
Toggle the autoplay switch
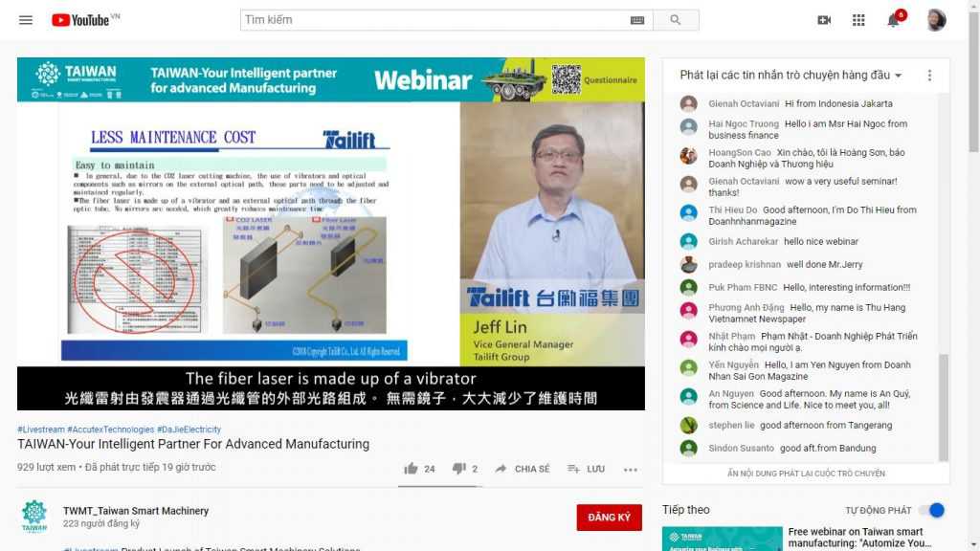(x=930, y=510)
